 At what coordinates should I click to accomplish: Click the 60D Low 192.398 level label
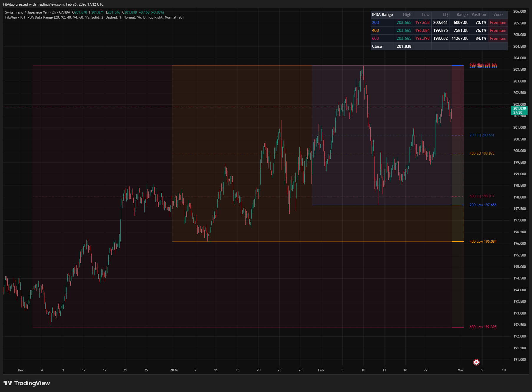pos(483,327)
